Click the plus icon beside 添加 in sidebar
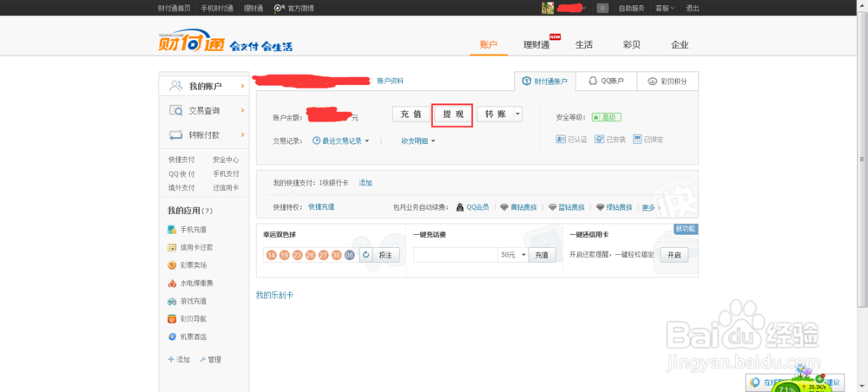 click(x=171, y=359)
